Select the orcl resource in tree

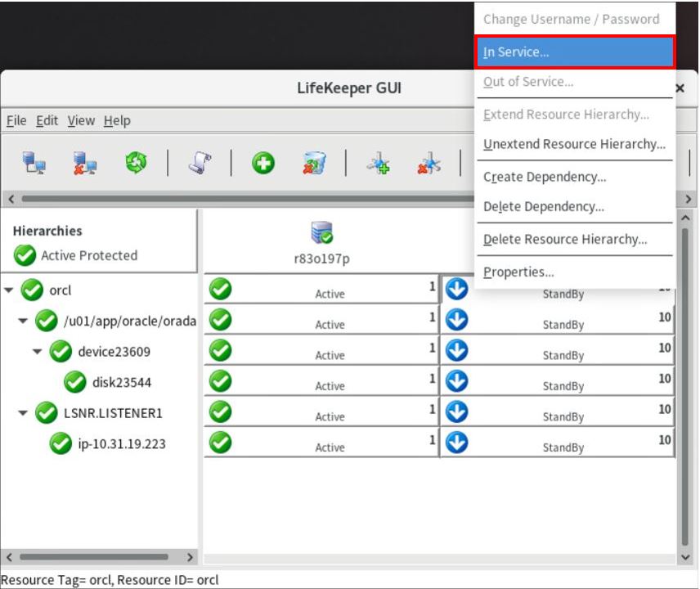point(61,290)
